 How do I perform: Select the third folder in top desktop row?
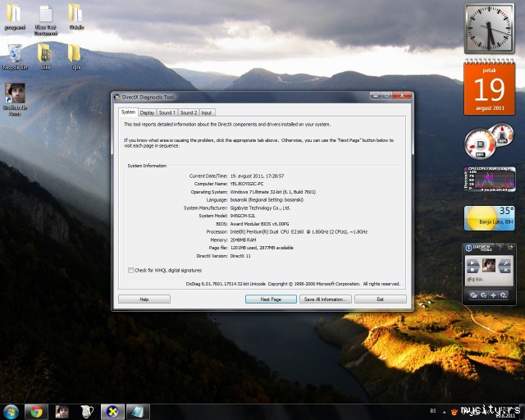point(76,16)
